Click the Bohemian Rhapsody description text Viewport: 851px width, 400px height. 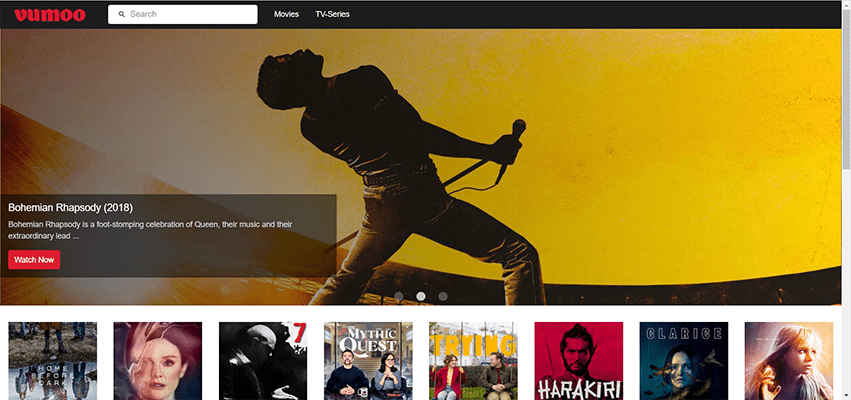click(x=150, y=230)
